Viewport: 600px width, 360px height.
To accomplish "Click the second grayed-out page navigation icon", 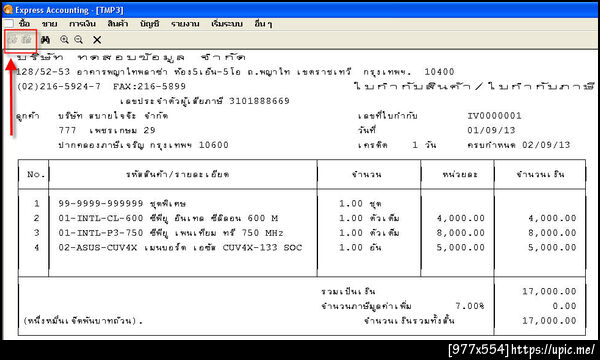I will 26,40.
